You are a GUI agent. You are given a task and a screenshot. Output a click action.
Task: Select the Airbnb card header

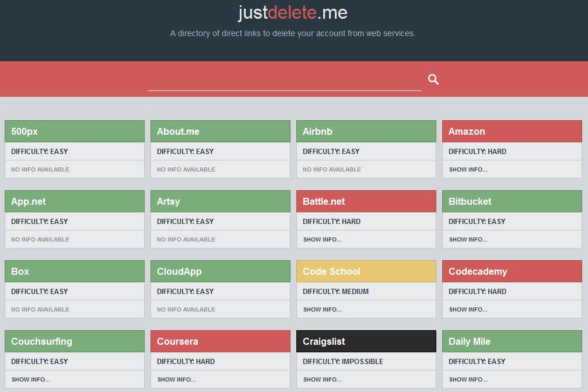[x=366, y=131]
